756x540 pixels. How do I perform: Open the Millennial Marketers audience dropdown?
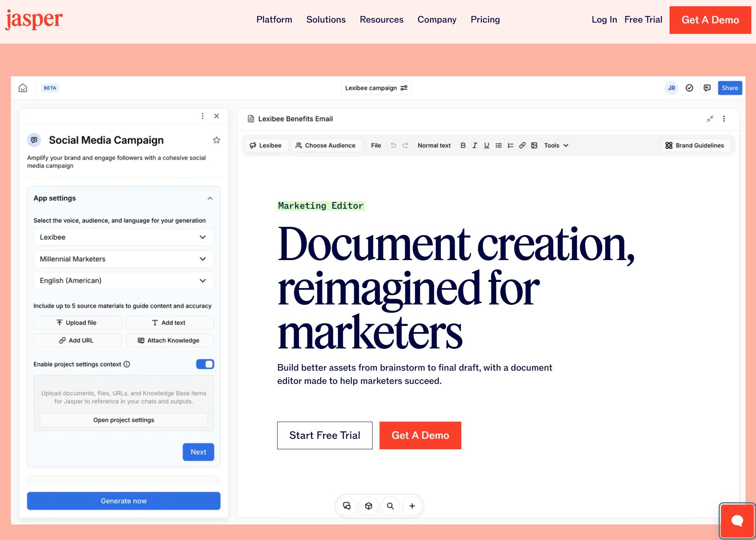(x=123, y=259)
